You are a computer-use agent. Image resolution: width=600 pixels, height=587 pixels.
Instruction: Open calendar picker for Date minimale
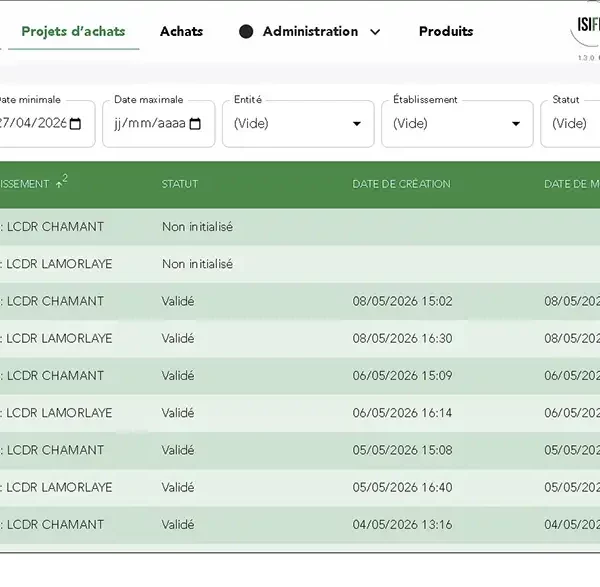tap(75, 124)
